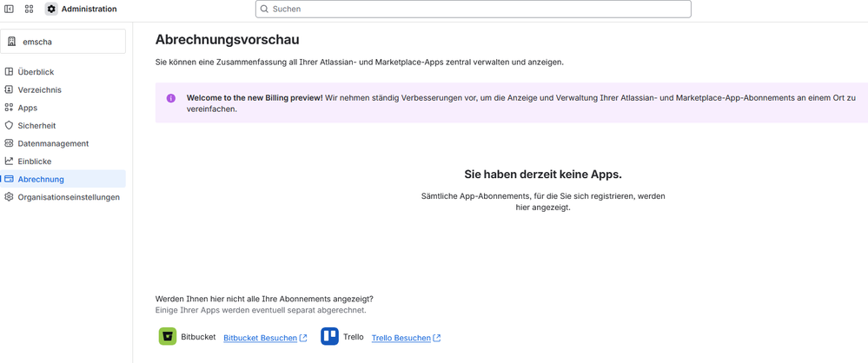Viewport: 868px width, 363px height.
Task: Click the Suchen search field
Action: pos(474,9)
